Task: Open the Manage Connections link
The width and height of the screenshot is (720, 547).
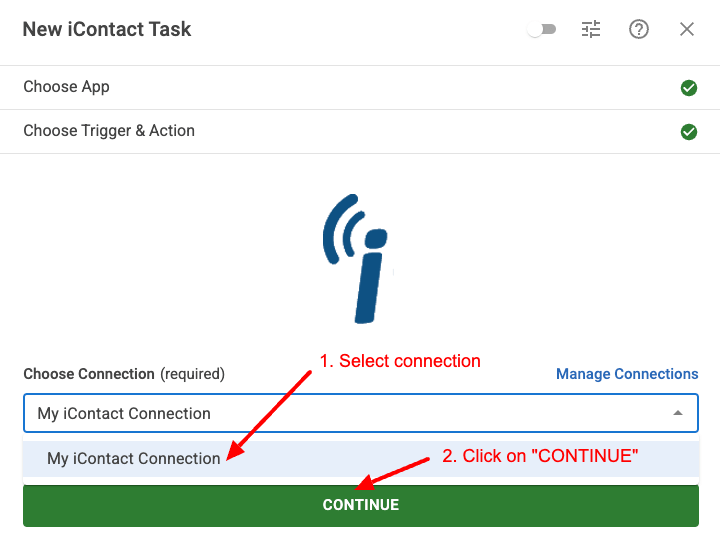Action: click(627, 374)
